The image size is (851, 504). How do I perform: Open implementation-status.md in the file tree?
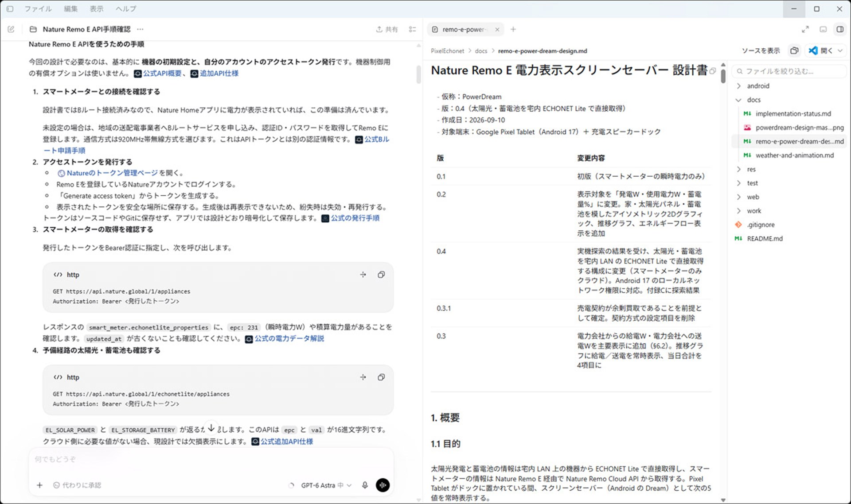(789, 114)
